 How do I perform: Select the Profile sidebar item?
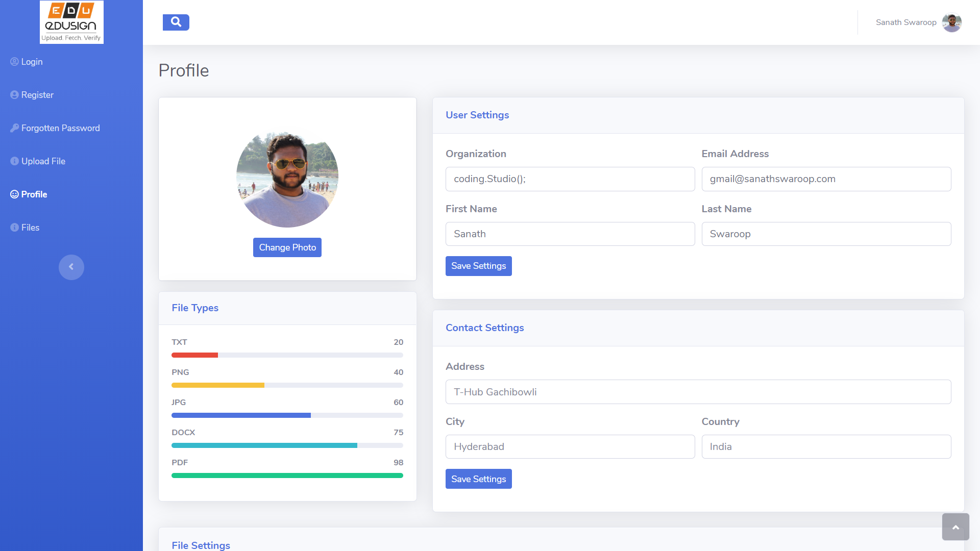coord(34,194)
